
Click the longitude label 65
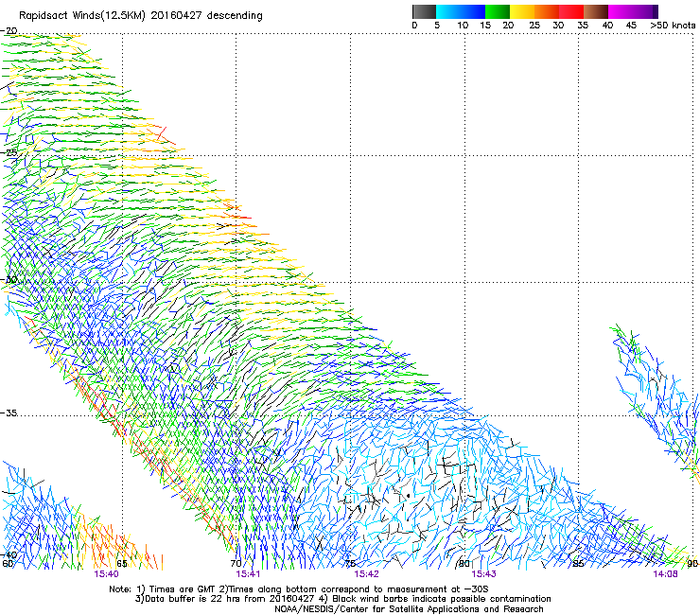point(122,564)
